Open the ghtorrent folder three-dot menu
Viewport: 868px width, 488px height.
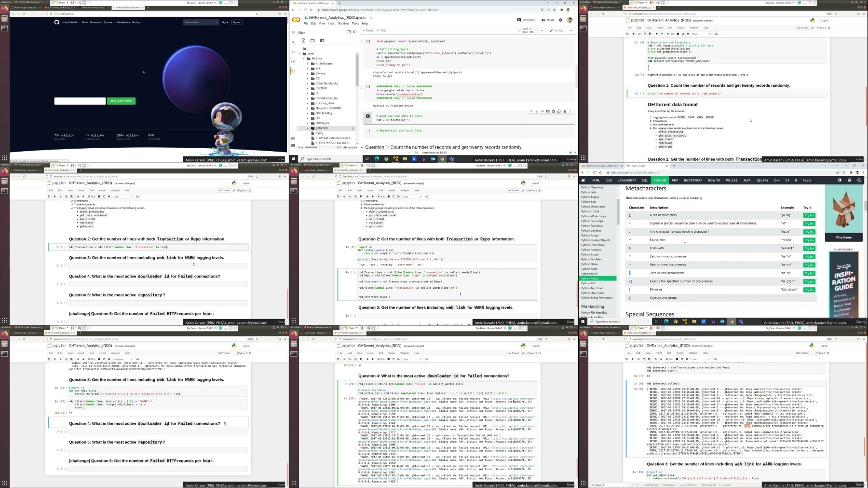[353, 128]
